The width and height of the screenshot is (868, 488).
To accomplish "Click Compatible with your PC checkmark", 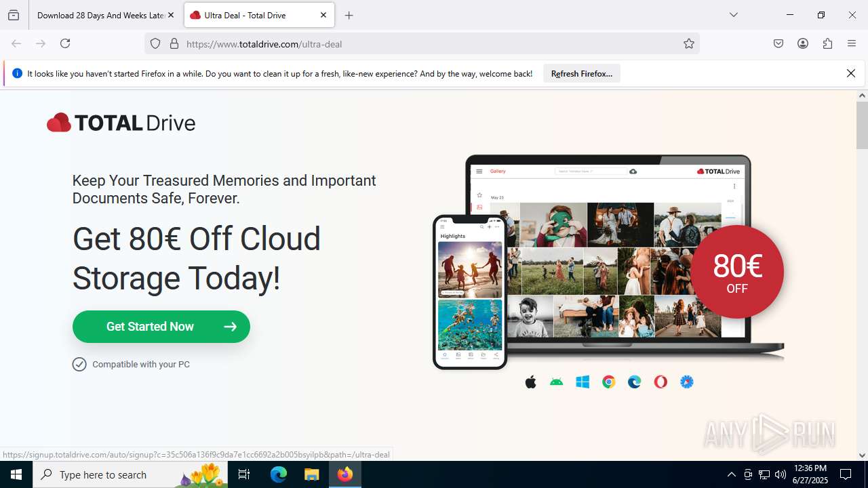I will pyautogui.click(x=79, y=365).
